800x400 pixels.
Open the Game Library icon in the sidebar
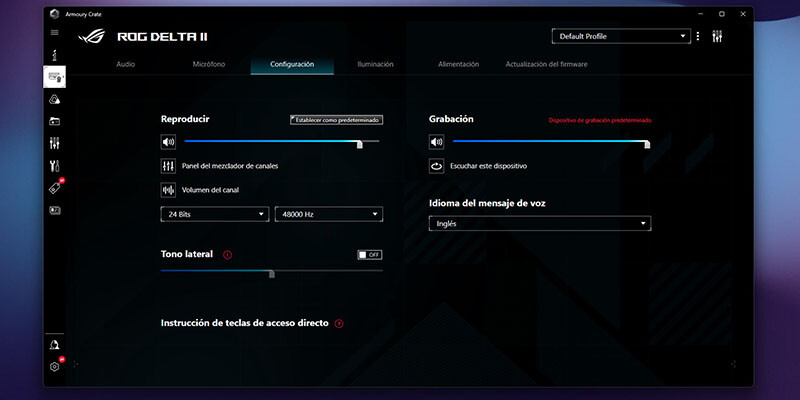tap(55, 121)
